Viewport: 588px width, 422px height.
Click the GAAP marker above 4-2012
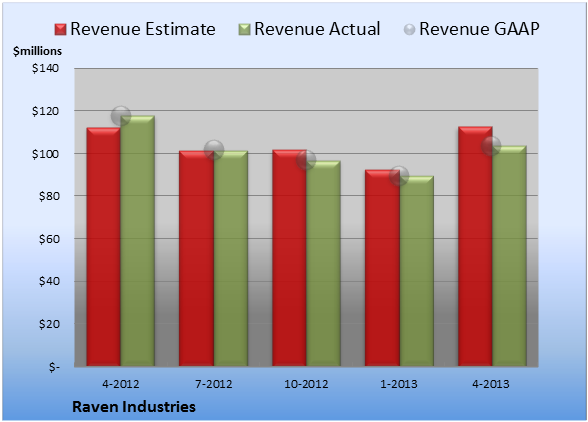coord(121,116)
